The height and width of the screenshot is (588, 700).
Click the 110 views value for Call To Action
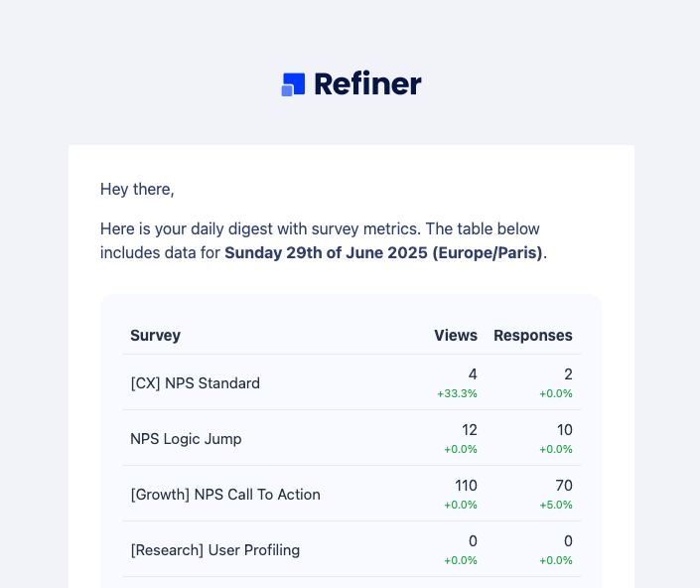(x=466, y=486)
